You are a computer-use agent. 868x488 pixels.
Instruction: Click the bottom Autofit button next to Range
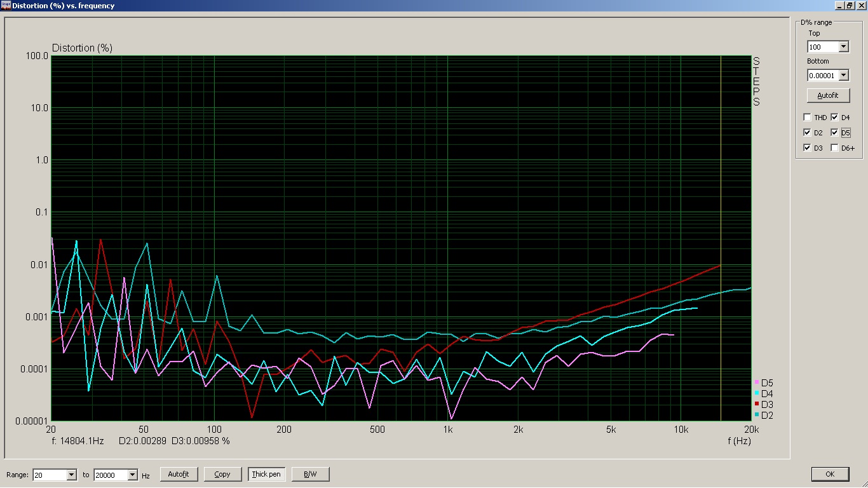click(x=179, y=474)
